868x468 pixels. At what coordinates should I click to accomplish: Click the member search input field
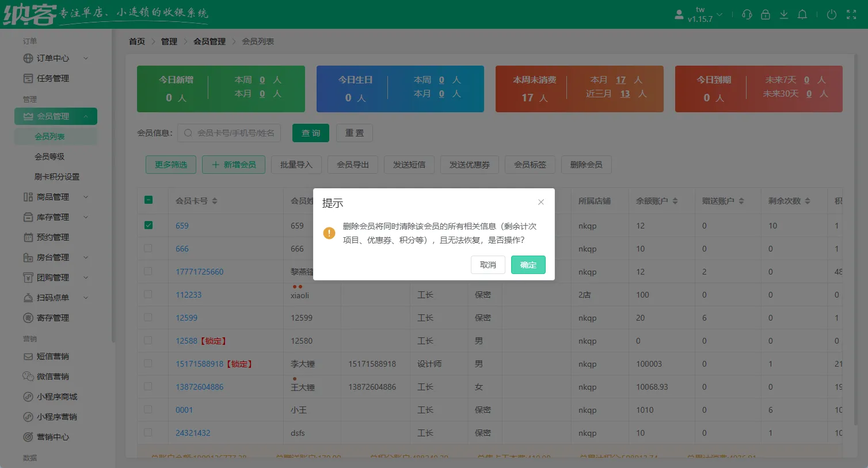coord(229,132)
